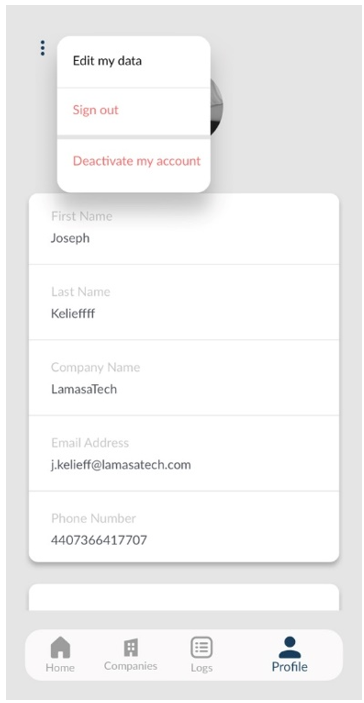Switch to the Profile tab label
The image size is (364, 703).
click(x=290, y=667)
